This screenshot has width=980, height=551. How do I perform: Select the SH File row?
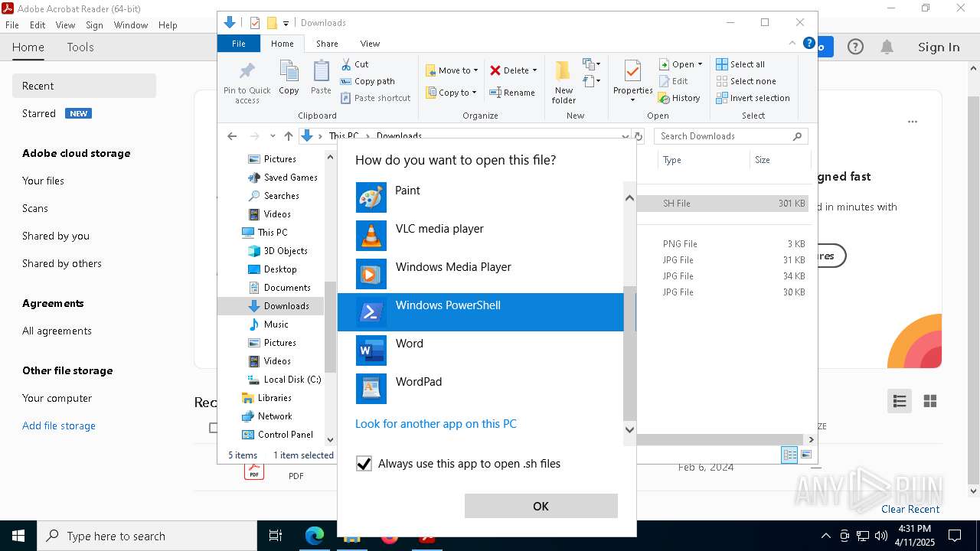click(x=723, y=204)
